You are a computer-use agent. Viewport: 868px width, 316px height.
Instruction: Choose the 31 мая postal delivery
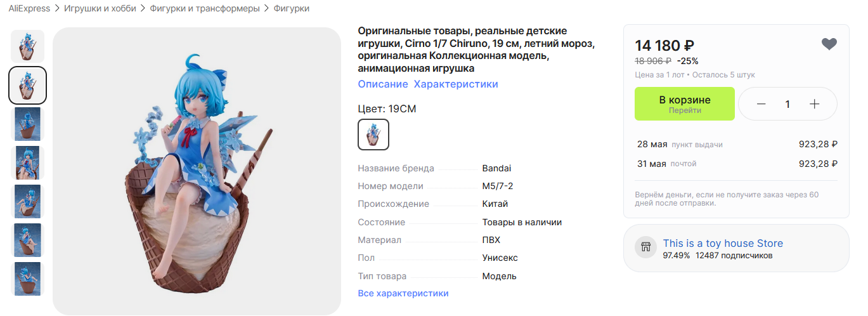click(737, 164)
